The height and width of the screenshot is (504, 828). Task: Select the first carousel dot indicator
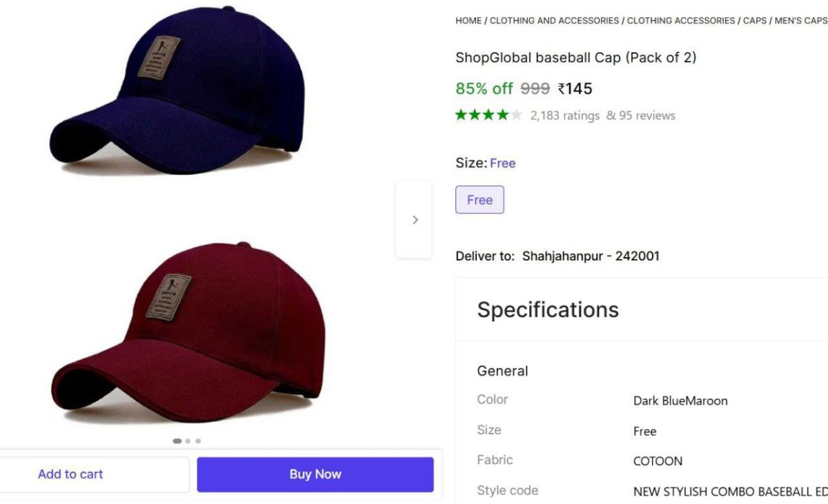coord(177,441)
